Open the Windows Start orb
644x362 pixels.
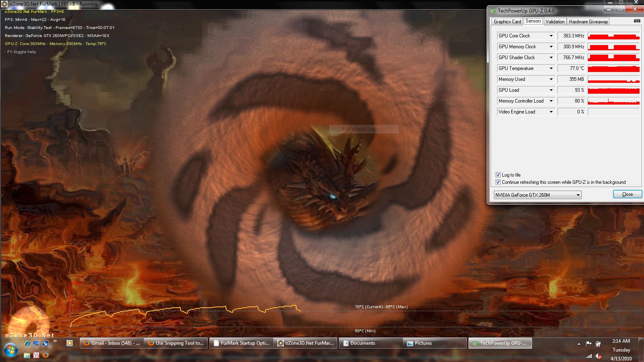pos(10,349)
